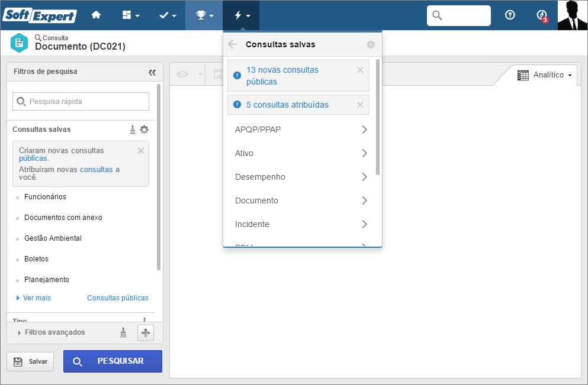Open the notifications icon with badge 3

tap(542, 15)
